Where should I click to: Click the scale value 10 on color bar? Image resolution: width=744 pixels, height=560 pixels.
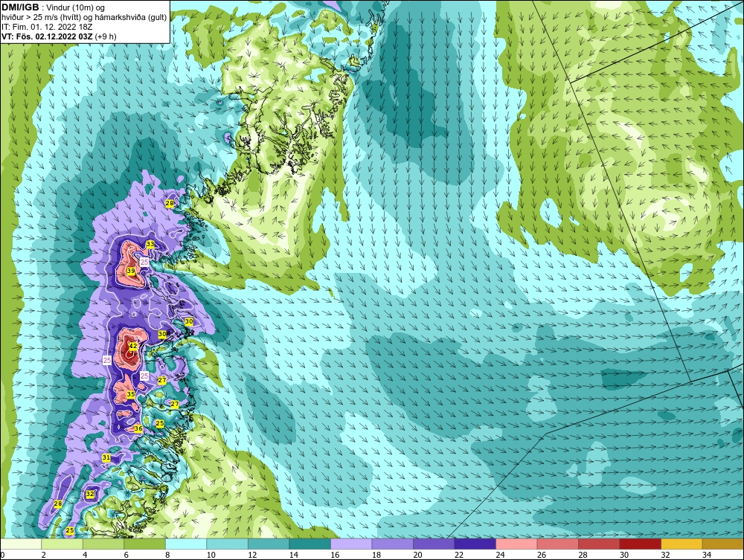point(211,555)
